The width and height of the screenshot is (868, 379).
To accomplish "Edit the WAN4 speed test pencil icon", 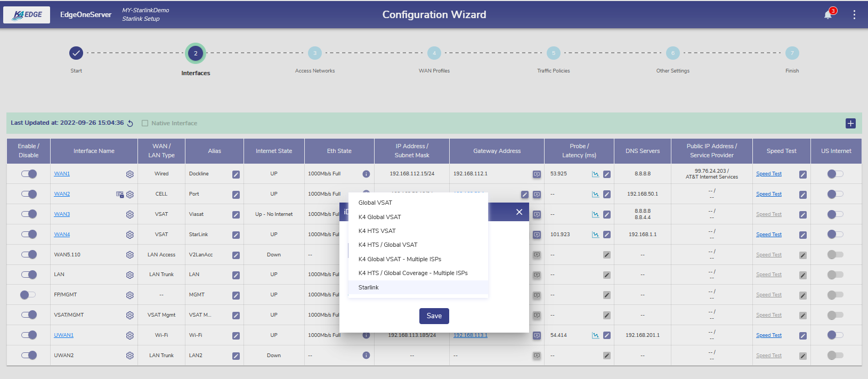I will (802, 235).
